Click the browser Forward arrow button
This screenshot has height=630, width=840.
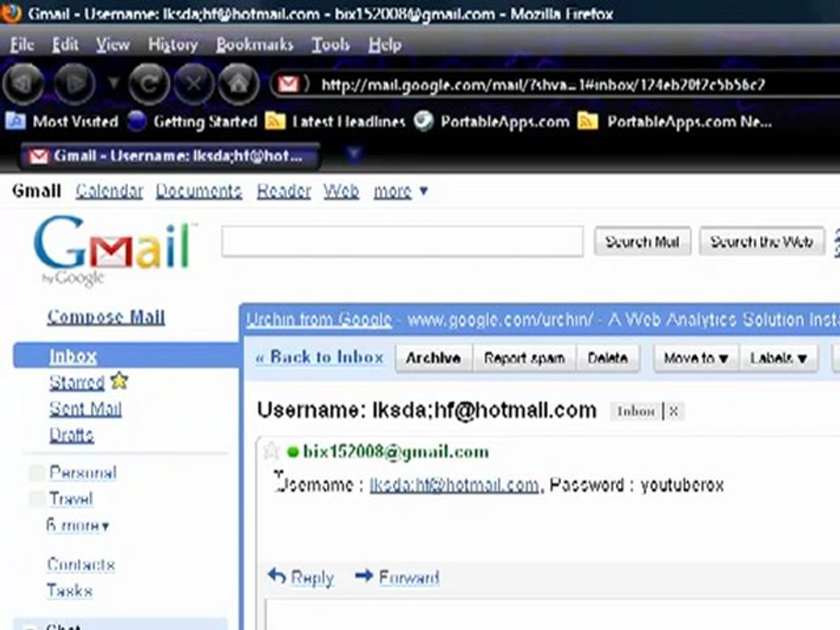point(74,84)
